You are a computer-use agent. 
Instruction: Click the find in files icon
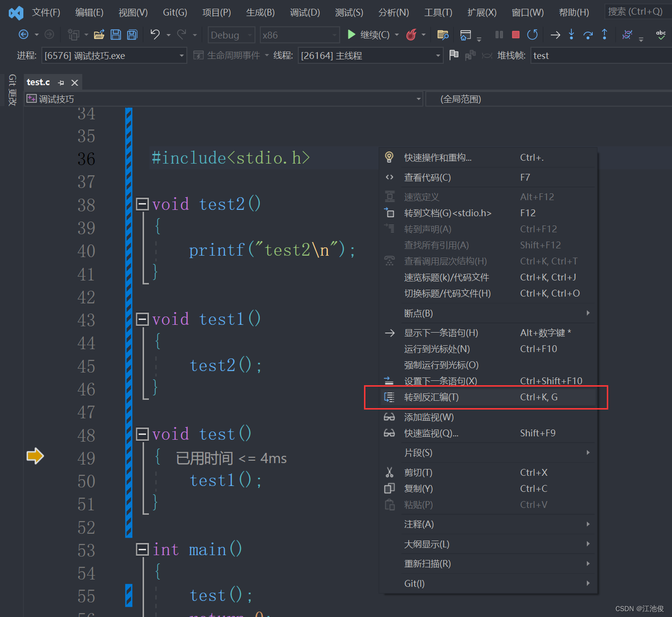(443, 35)
